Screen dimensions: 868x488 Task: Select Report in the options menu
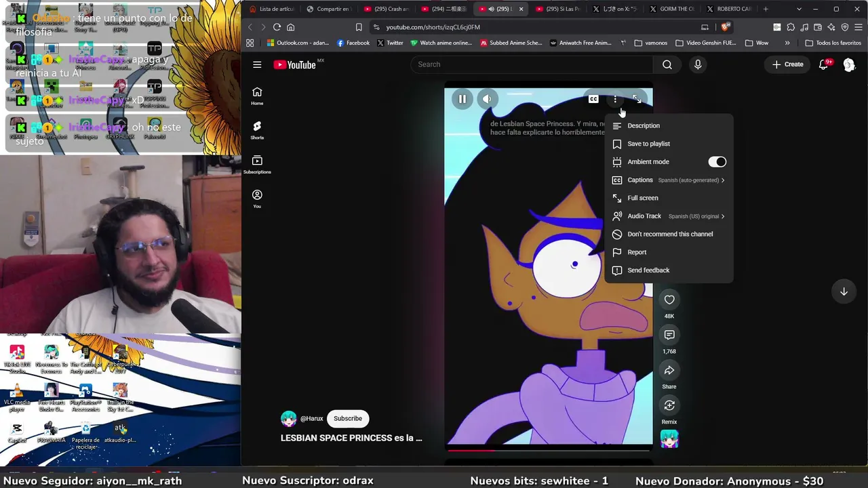click(x=669, y=252)
